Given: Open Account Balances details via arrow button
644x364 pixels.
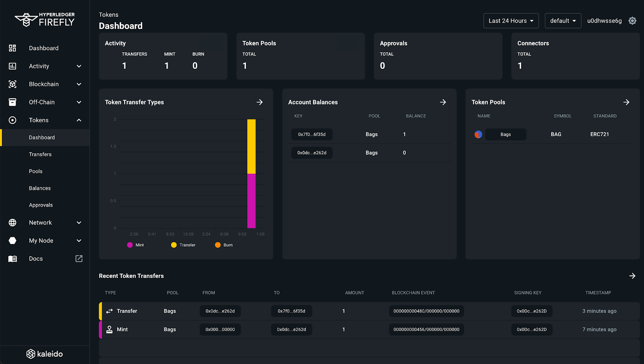Looking at the screenshot, I should pos(443,102).
